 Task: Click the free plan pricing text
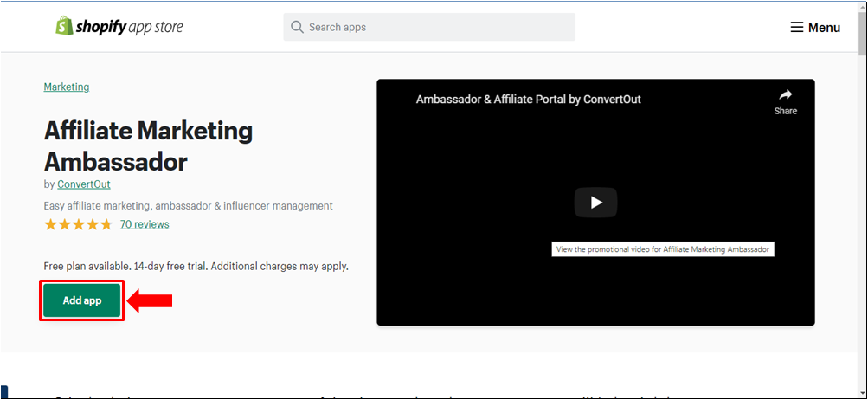[x=196, y=267]
